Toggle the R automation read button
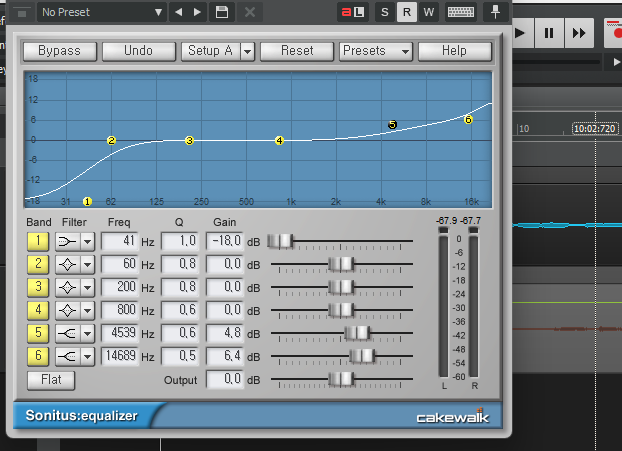 tap(407, 12)
